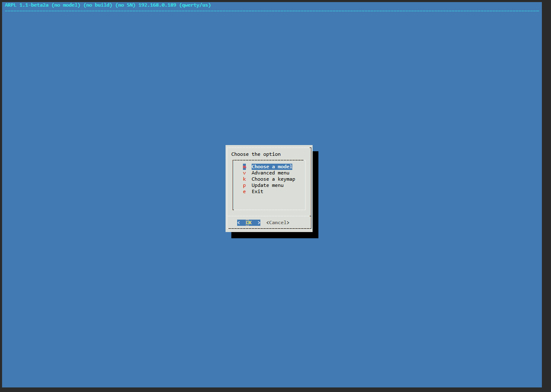Click the red 'e' hotkey letter
The image size is (551, 392).
245,191
